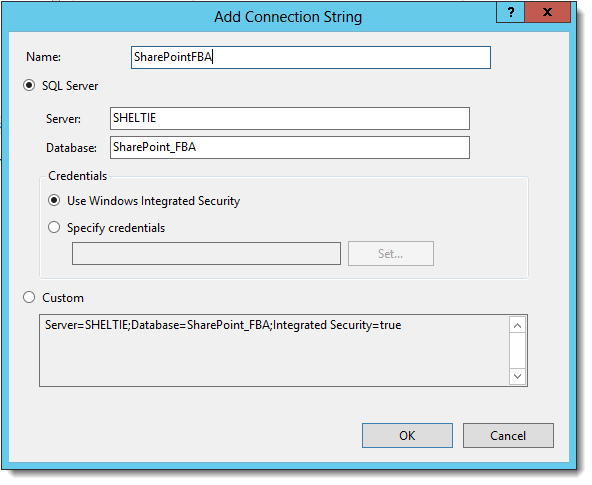Close the Add Connection String dialog
Image resolution: width=592 pixels, height=485 pixels.
coord(547,12)
